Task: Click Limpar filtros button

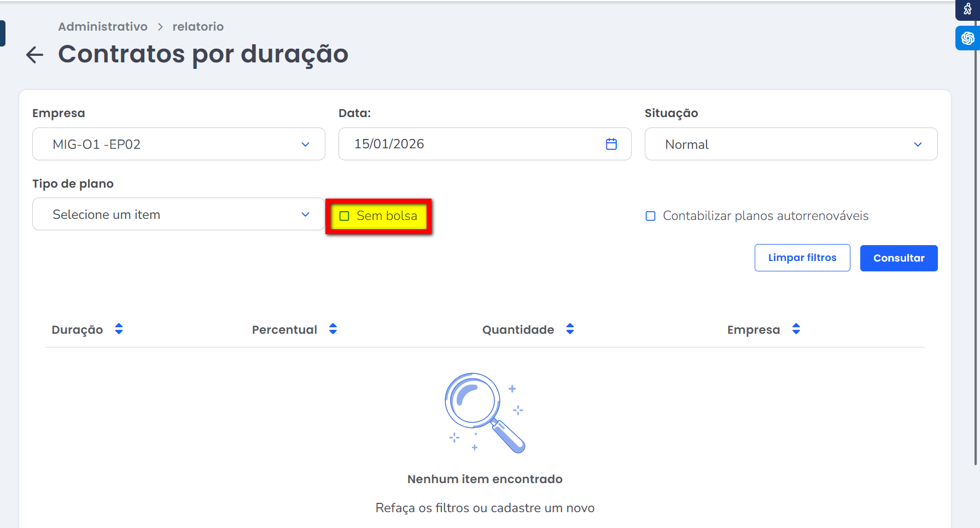Action: pos(802,258)
